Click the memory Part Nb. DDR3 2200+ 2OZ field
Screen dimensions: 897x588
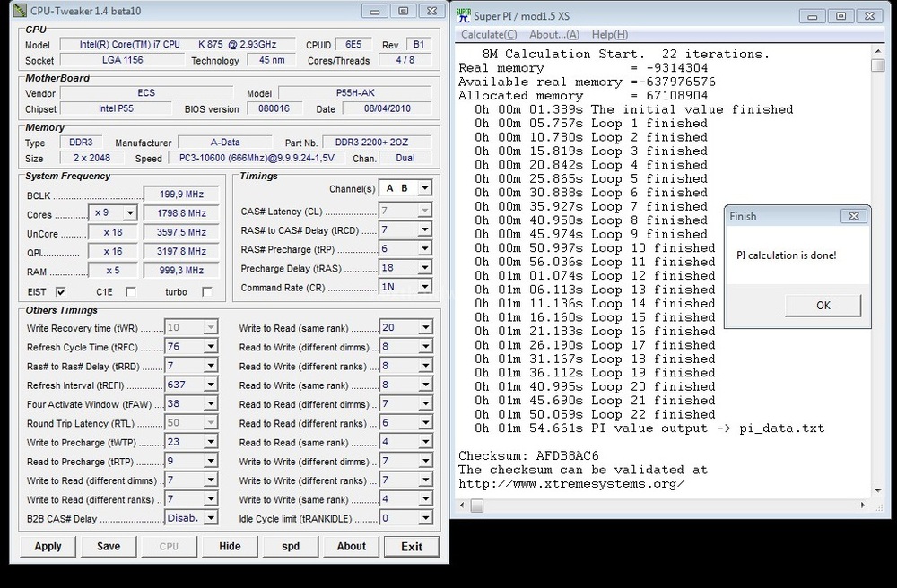click(x=377, y=143)
